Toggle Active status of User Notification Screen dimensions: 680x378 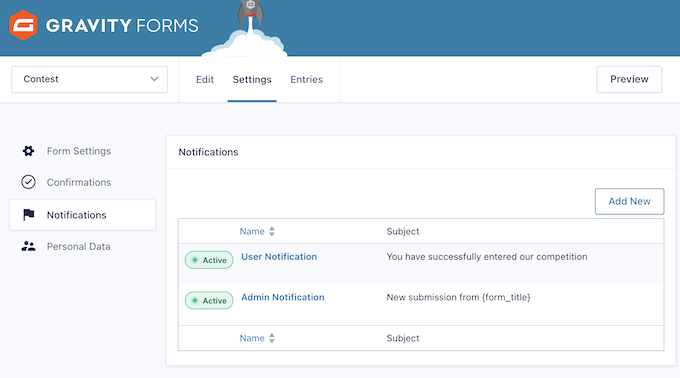(x=209, y=260)
